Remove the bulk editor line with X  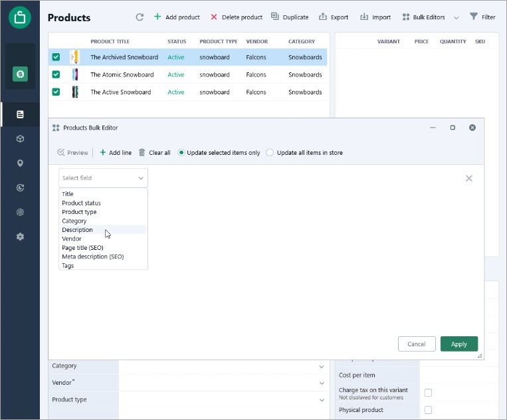click(469, 179)
